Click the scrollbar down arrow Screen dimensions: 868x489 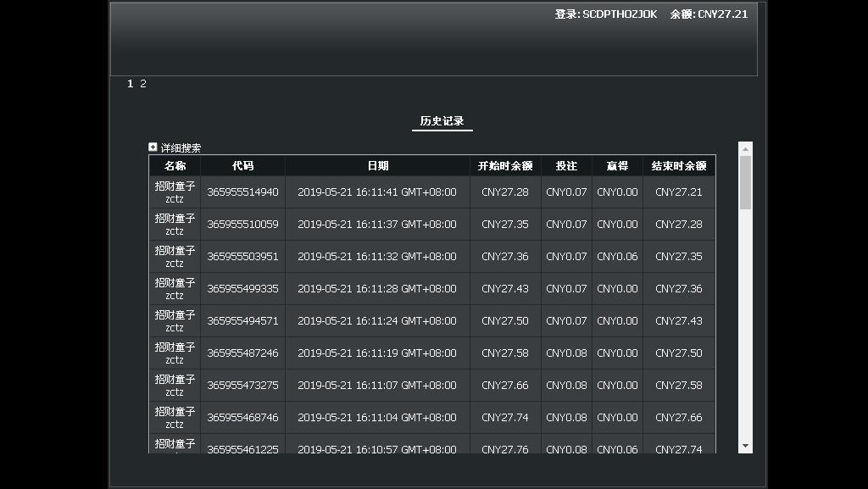point(745,446)
